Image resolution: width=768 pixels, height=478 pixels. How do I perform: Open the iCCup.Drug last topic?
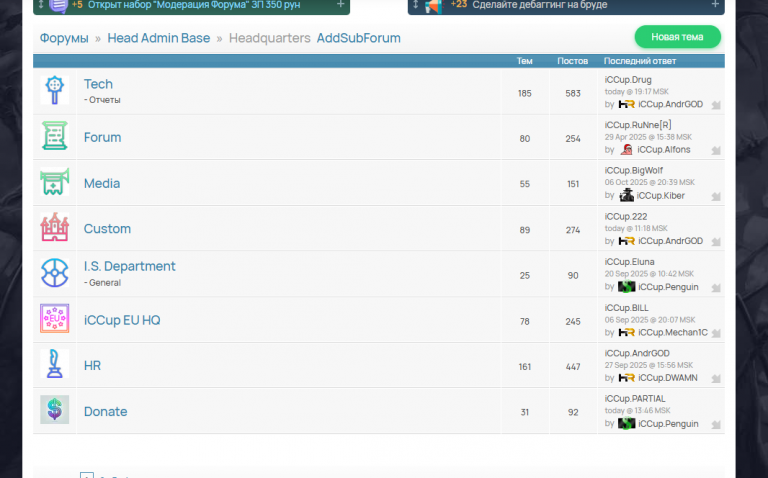click(628, 79)
